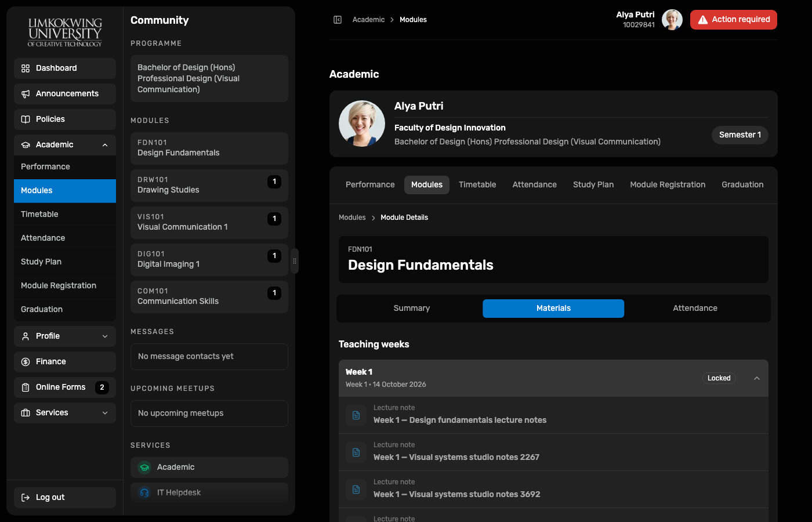Open document icon for studio notes 3692

coord(356,490)
